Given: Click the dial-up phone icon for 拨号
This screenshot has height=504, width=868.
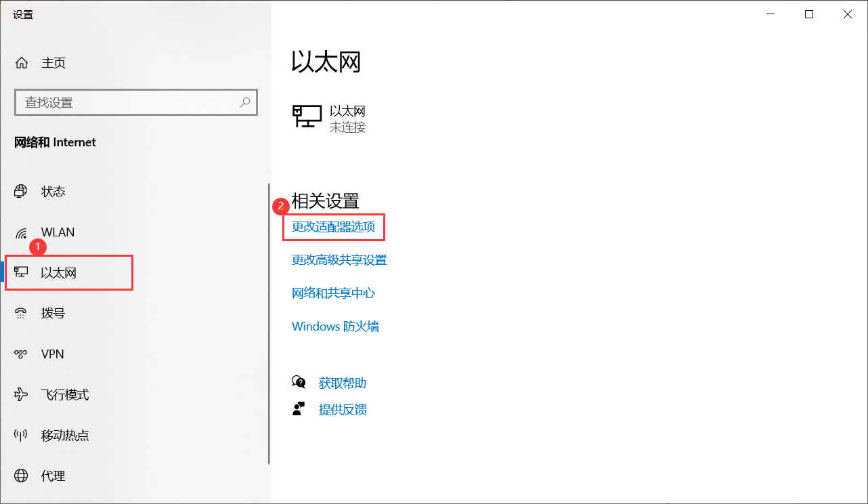Looking at the screenshot, I should (21, 313).
